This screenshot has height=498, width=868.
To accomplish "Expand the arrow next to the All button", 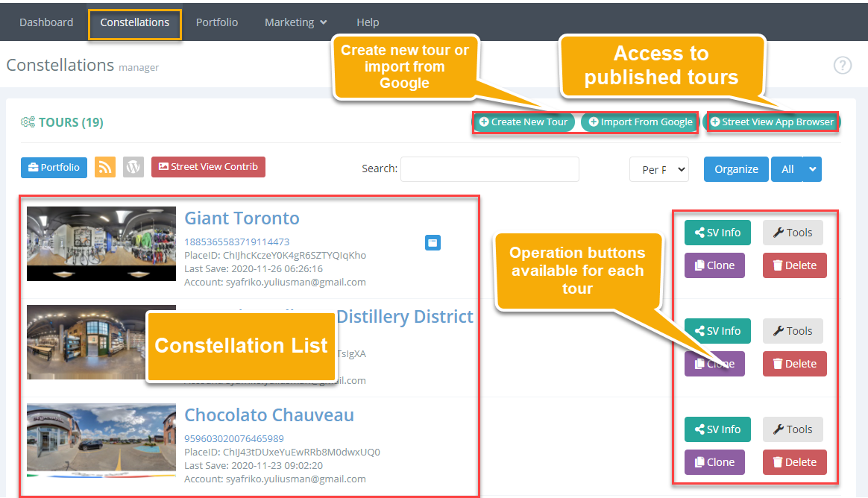I will [x=812, y=169].
